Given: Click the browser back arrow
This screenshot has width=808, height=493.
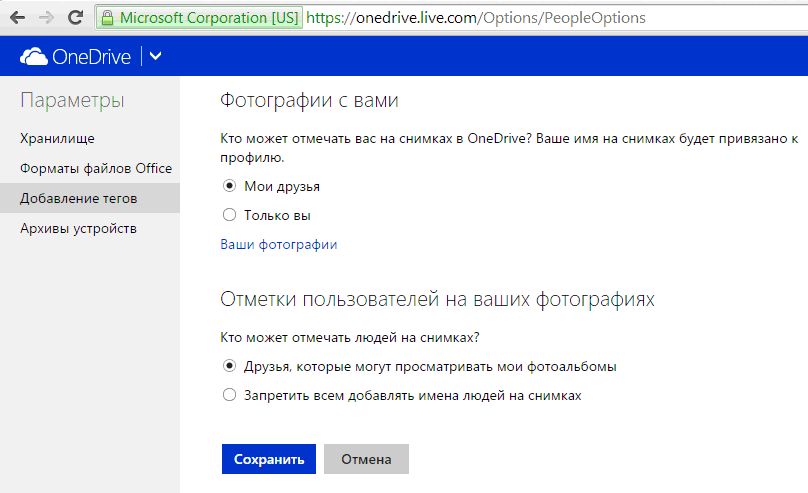Looking at the screenshot, I should (x=18, y=18).
